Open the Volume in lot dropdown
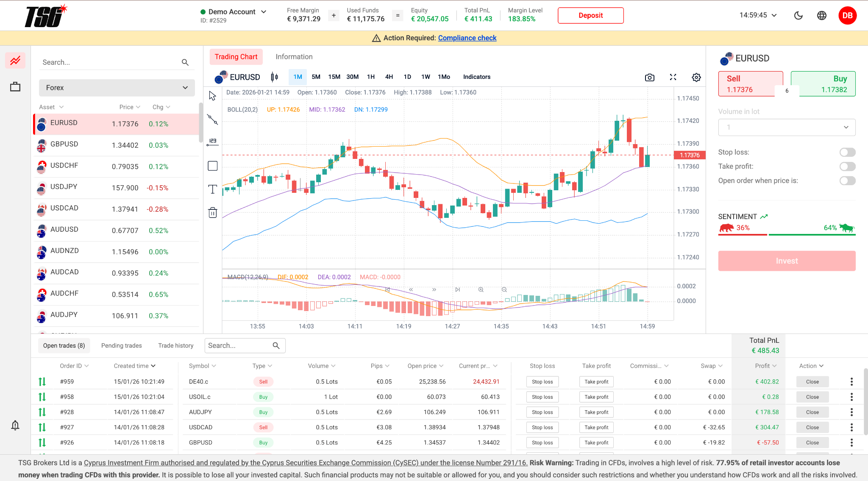This screenshot has width=868, height=481. 787,127
